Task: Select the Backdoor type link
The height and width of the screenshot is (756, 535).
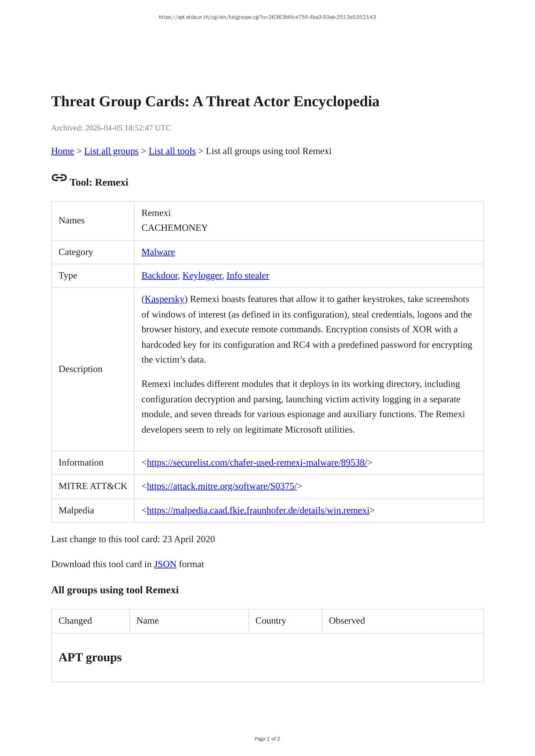Action: 159,276
